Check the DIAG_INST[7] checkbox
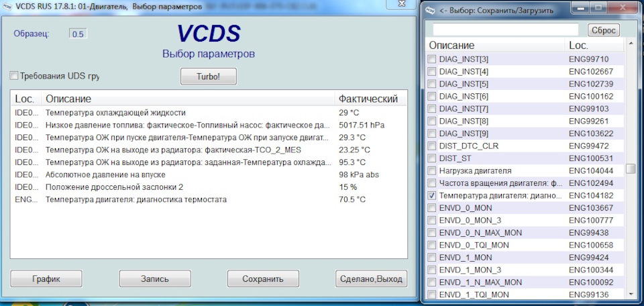 point(431,109)
